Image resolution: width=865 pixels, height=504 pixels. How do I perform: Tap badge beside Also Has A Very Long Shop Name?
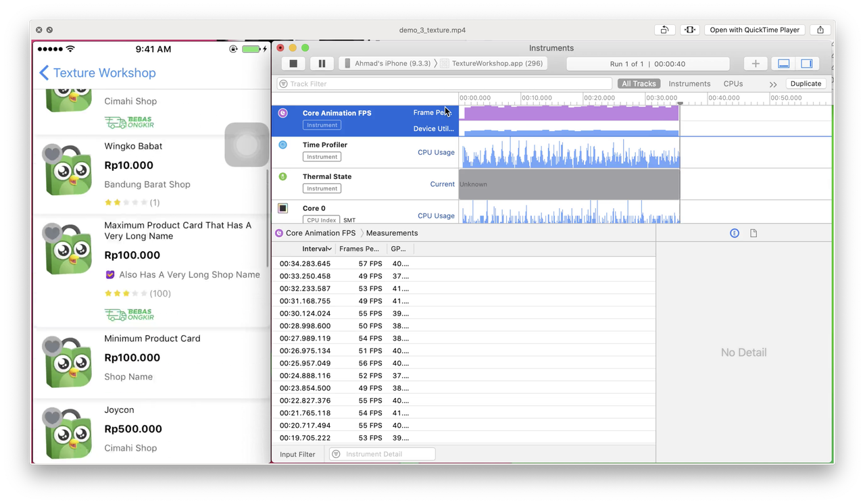pyautogui.click(x=110, y=275)
